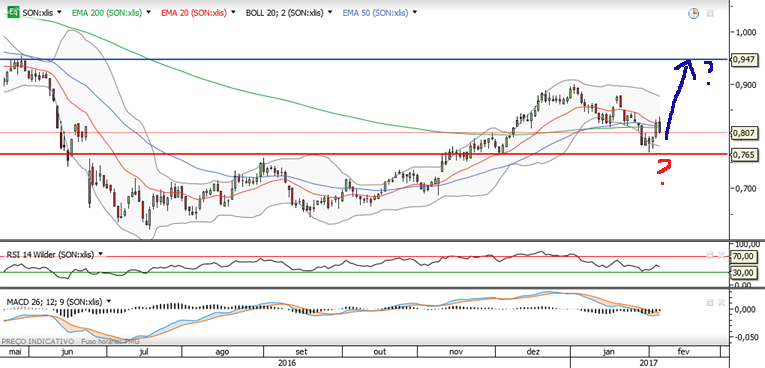Click the 'set' month on the time axis
This screenshot has width=765, height=368.
pyautogui.click(x=302, y=351)
